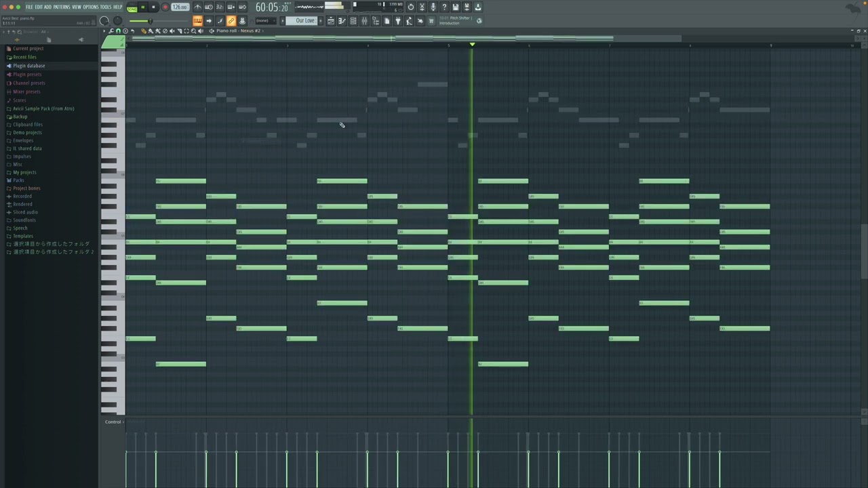The width and height of the screenshot is (868, 488).
Task: Stop playback with the stop button
Action: pyautogui.click(x=153, y=7)
